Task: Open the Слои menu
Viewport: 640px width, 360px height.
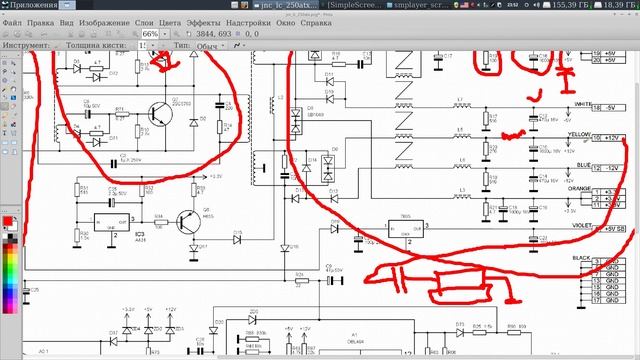Action: click(x=144, y=23)
